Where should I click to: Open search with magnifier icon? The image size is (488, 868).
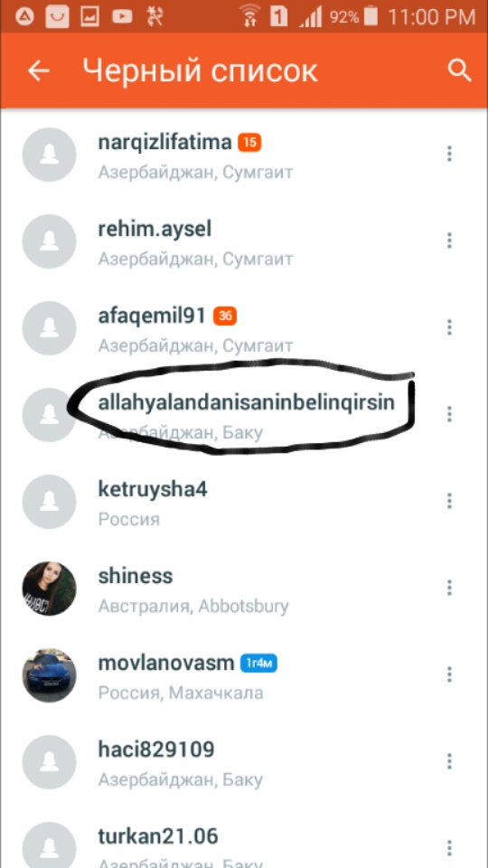pos(459,71)
